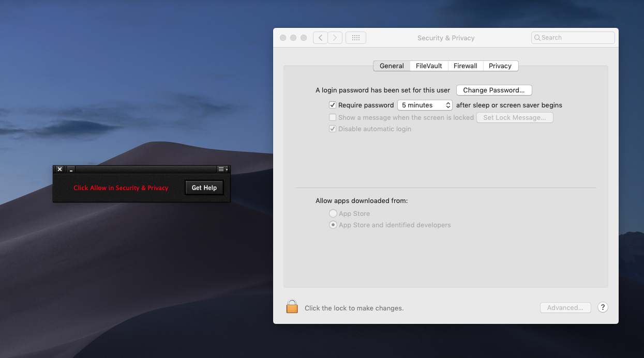This screenshot has height=358, width=644.
Task: Toggle Disable automatic login checkbox
Action: pos(333,129)
